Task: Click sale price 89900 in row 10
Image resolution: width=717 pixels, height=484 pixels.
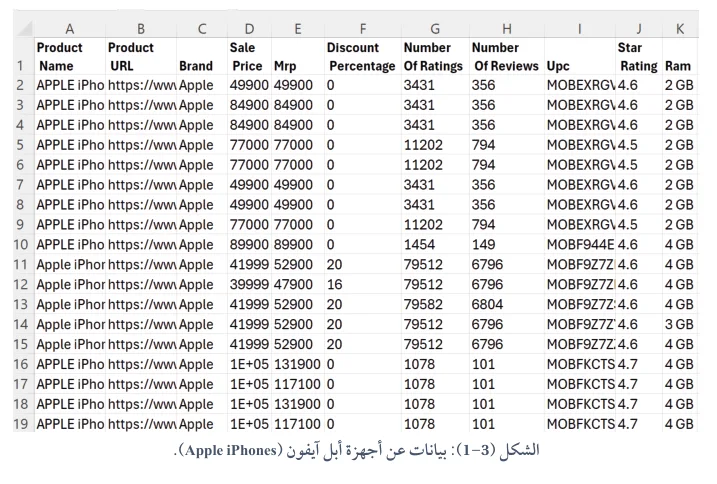Action: (249, 245)
